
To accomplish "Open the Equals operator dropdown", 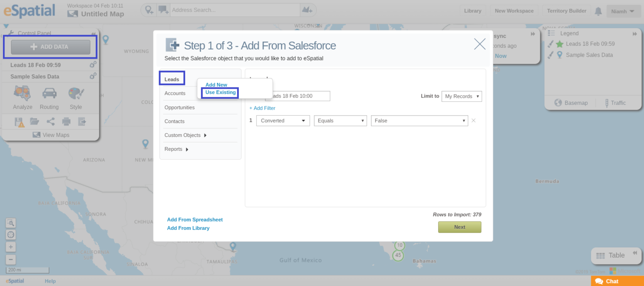I will click(x=340, y=120).
